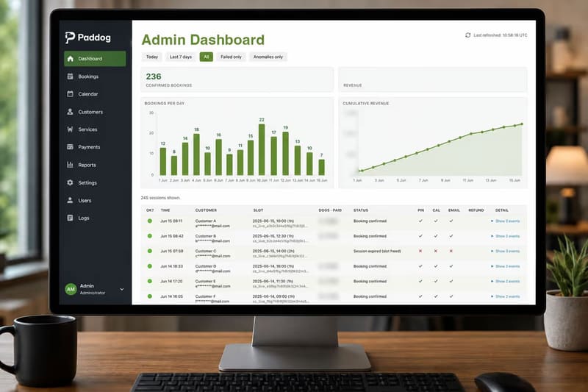Click the Jun 15 08:42 time cell
Screen dimensions: 588x392
point(172,236)
